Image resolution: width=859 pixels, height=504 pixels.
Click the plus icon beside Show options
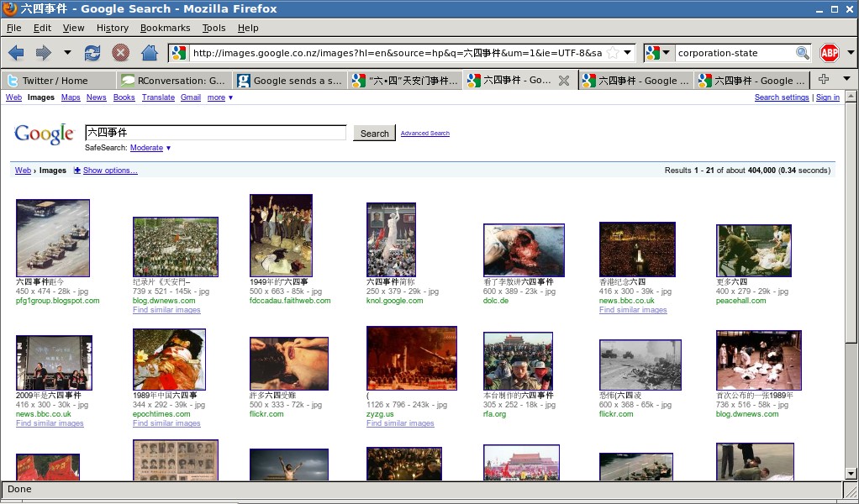[76, 171]
